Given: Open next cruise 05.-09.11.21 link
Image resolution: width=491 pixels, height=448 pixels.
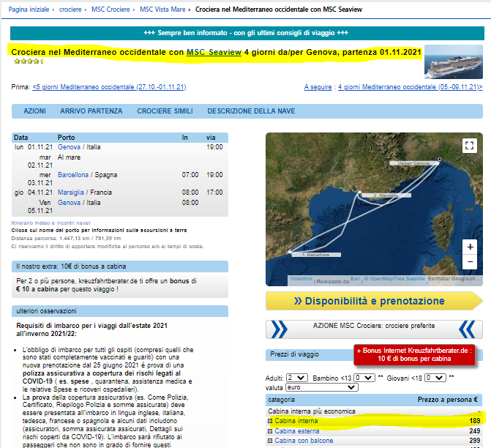Looking at the screenshot, I should point(411,87).
